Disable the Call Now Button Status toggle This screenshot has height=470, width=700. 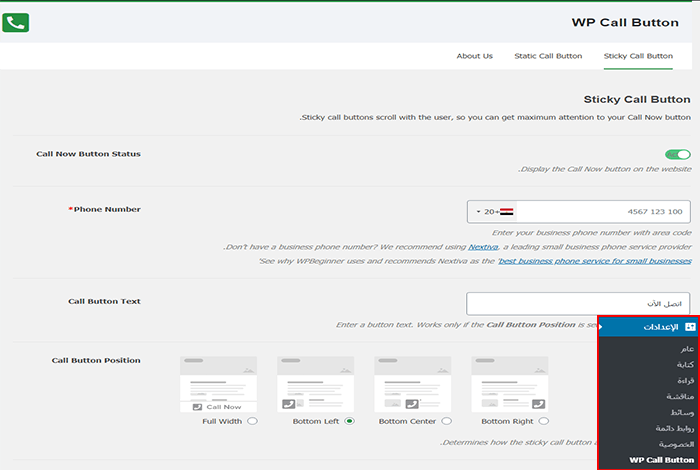pos(677,155)
